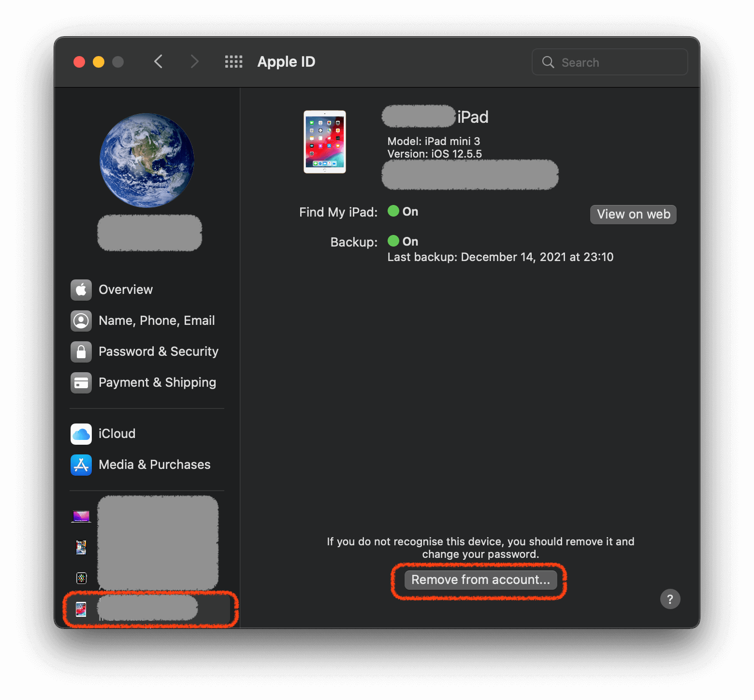Click the Earth profile picture
Viewport: 754px width, 700px height.
point(147,160)
